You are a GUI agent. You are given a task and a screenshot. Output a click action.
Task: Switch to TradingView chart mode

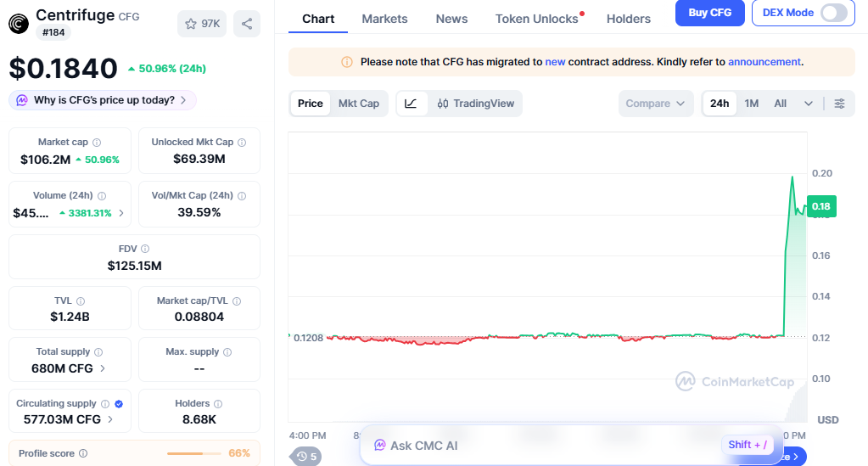point(475,104)
